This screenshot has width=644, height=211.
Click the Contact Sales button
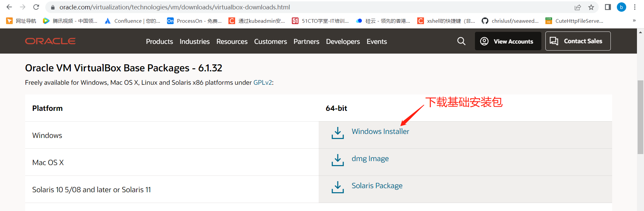pos(578,41)
